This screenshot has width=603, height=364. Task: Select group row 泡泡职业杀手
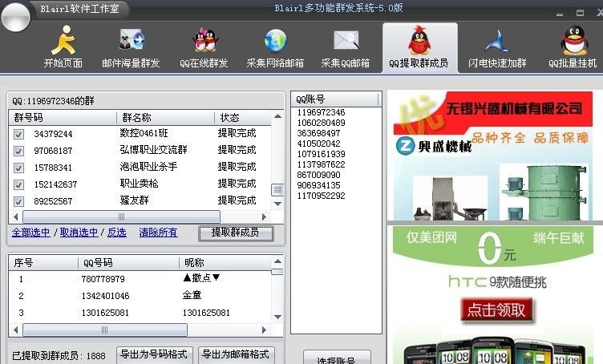coord(140,168)
